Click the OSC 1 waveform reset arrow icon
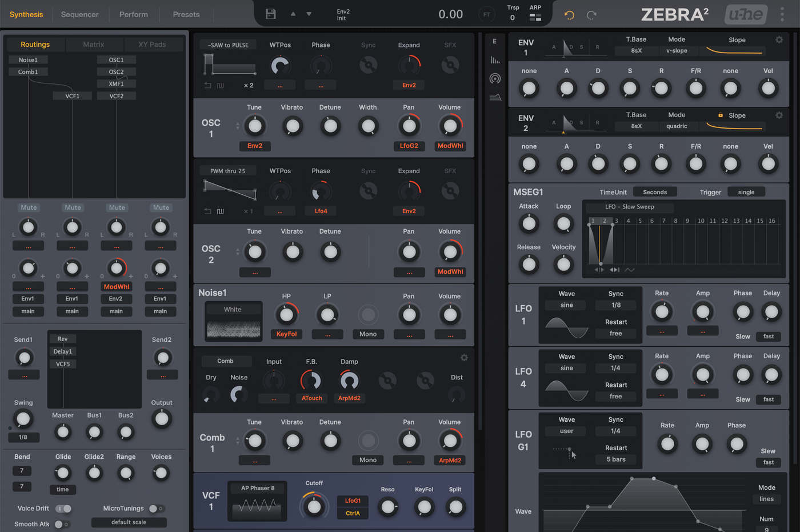This screenshot has width=800, height=532. point(207,85)
